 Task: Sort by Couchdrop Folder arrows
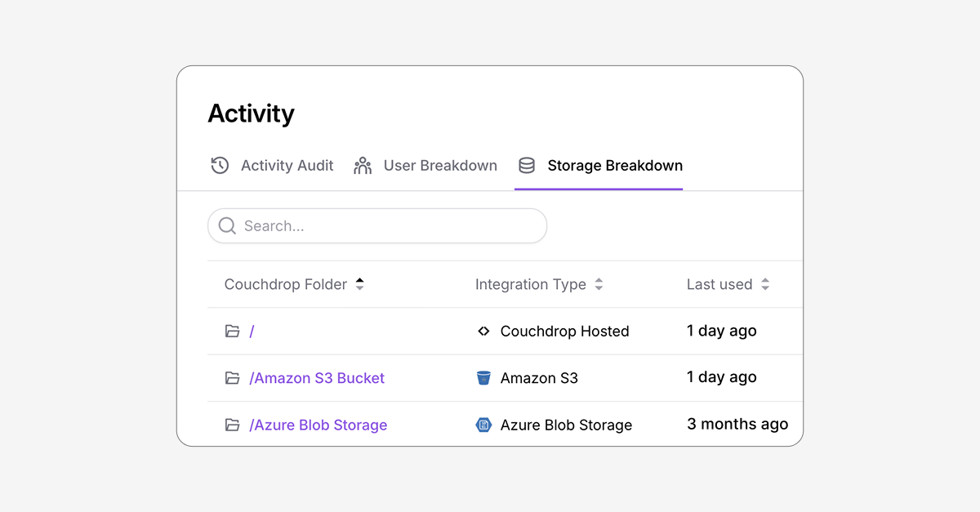click(359, 284)
